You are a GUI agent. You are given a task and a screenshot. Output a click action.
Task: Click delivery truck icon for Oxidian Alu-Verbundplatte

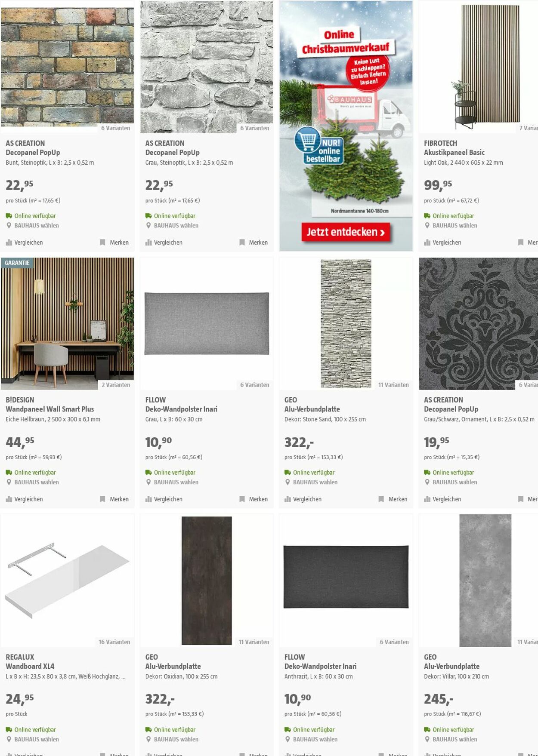tap(148, 730)
